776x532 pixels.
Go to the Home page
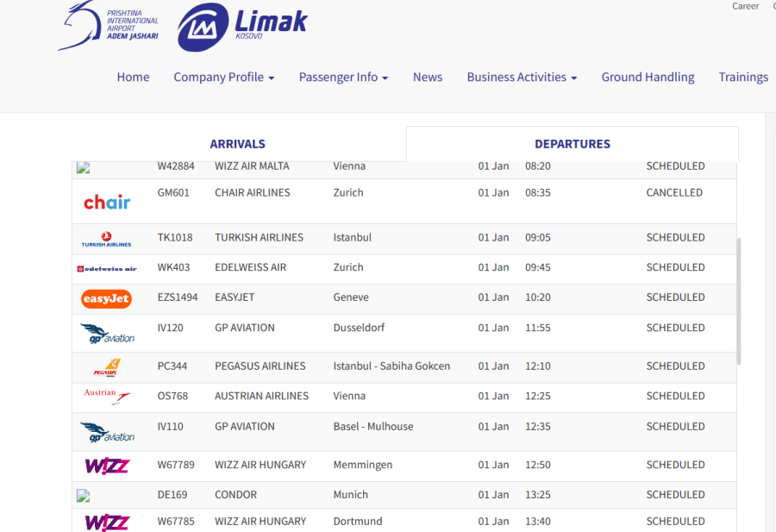pyautogui.click(x=133, y=78)
